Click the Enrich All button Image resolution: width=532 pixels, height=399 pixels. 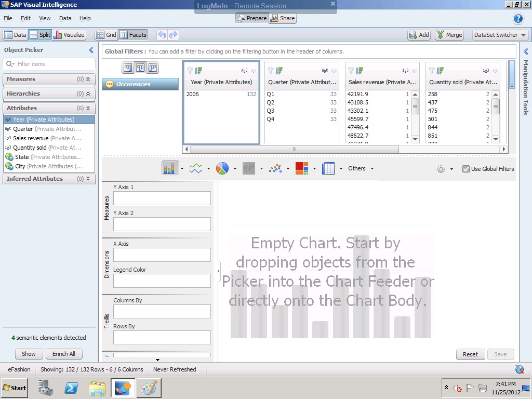click(x=64, y=354)
